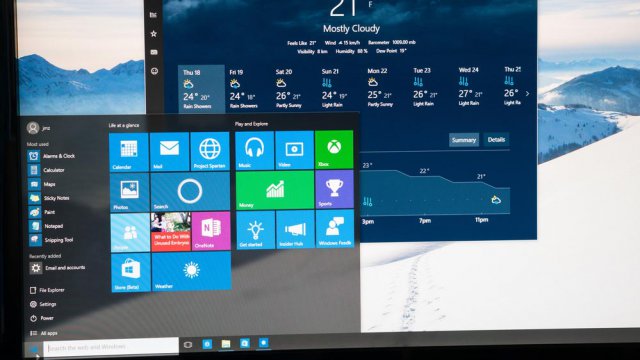
Task: Launch Alarms & Clock from Most used
Action: pos(52,156)
